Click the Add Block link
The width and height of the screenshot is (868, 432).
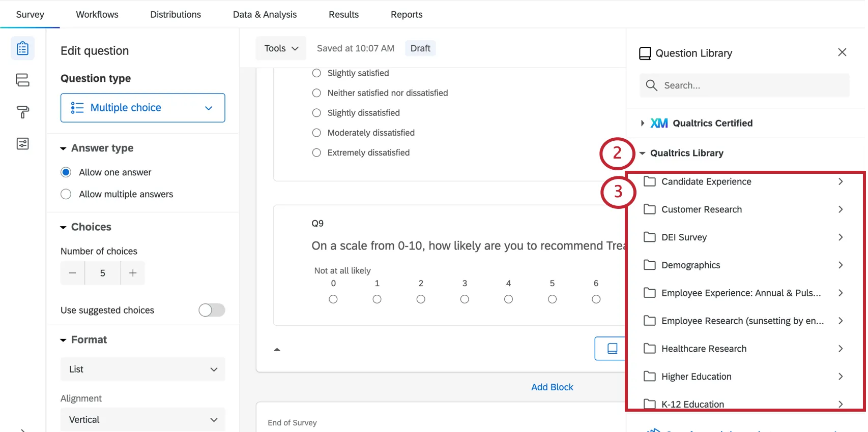tap(552, 387)
